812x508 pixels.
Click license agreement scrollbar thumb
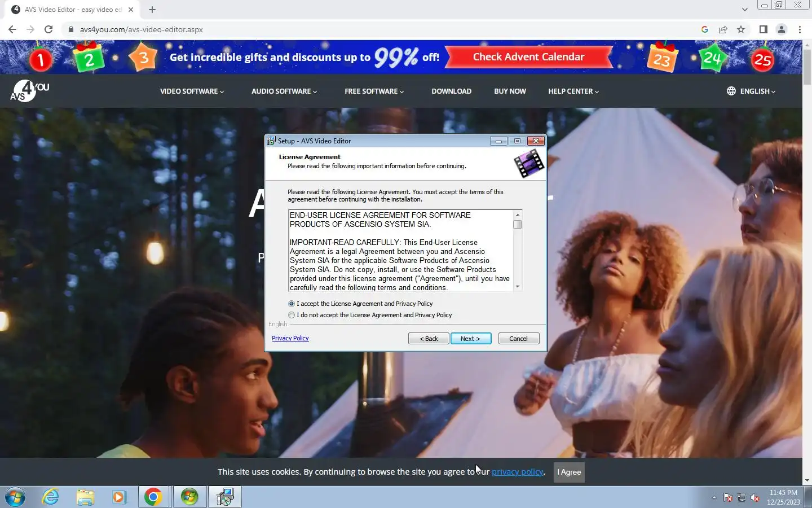click(517, 225)
